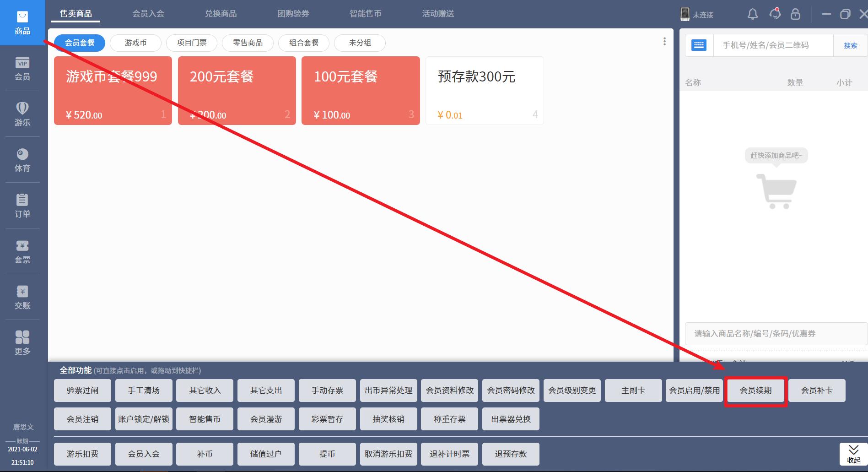The height and width of the screenshot is (472, 868).
Task: Click the 其它支出 function button
Action: [x=266, y=391]
